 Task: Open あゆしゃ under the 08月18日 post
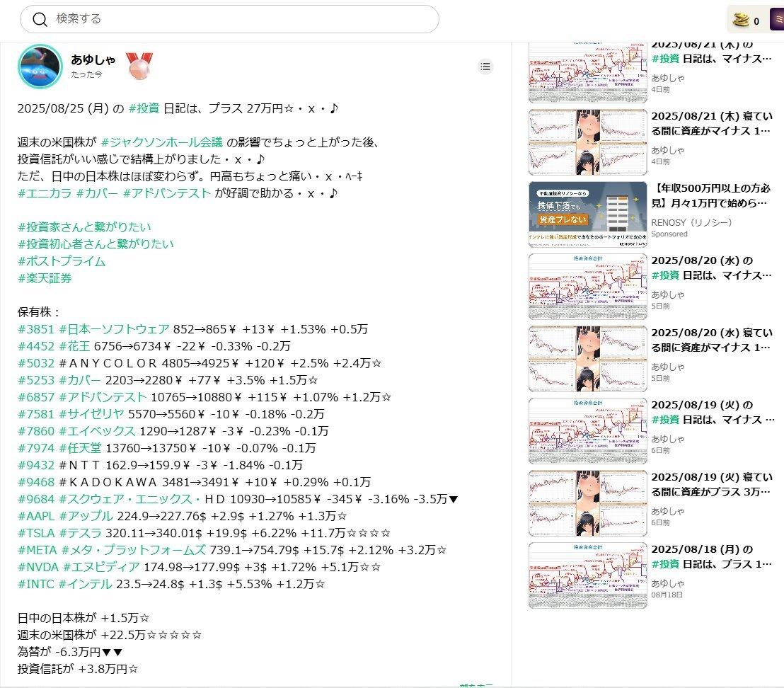pyautogui.click(x=667, y=583)
